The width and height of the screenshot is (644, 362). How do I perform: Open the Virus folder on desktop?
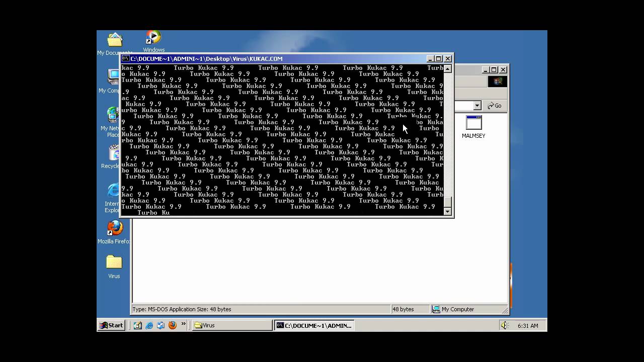pos(114,266)
